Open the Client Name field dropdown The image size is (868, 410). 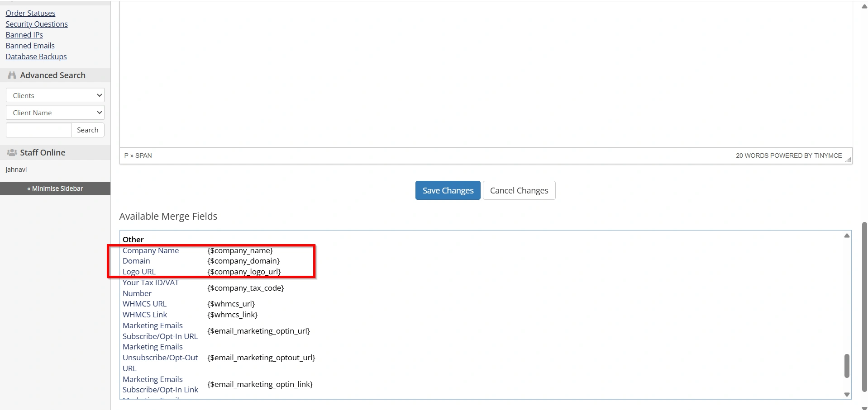coord(55,113)
